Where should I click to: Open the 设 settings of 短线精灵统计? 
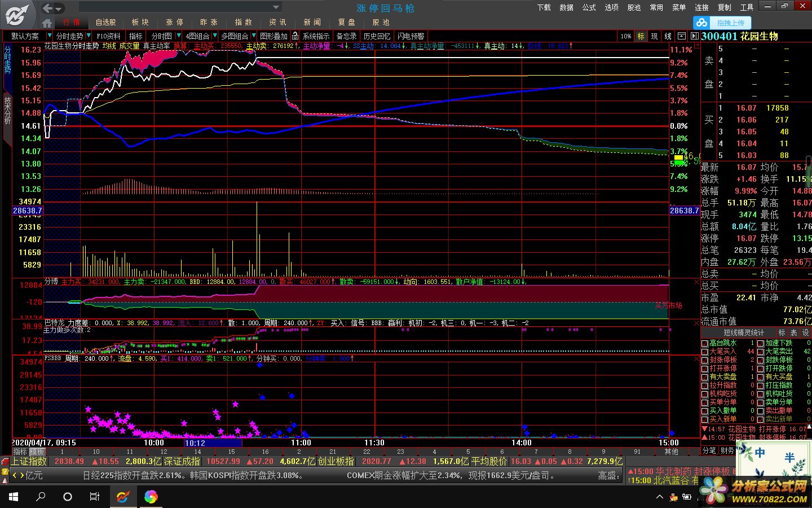tap(805, 332)
